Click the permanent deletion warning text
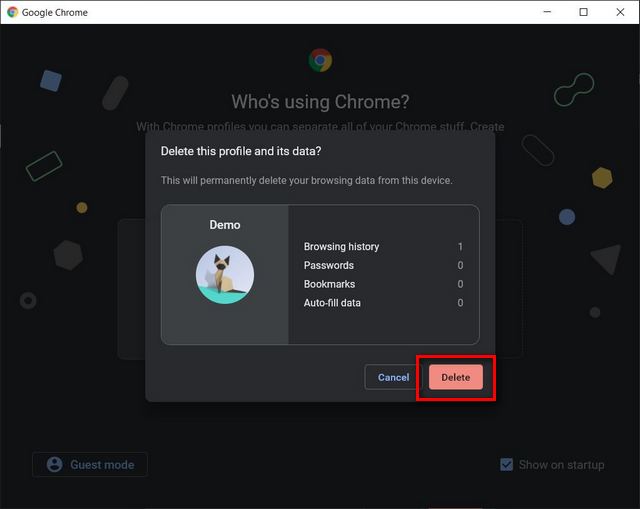This screenshot has width=640, height=509. pos(307,180)
